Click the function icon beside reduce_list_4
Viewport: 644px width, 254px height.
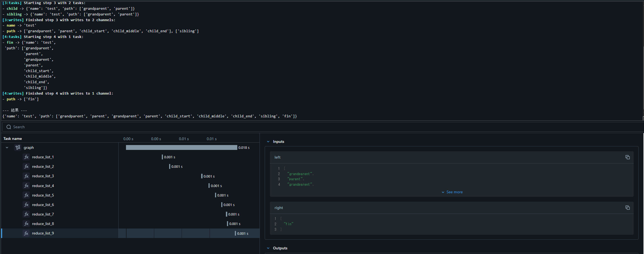[x=26, y=186]
